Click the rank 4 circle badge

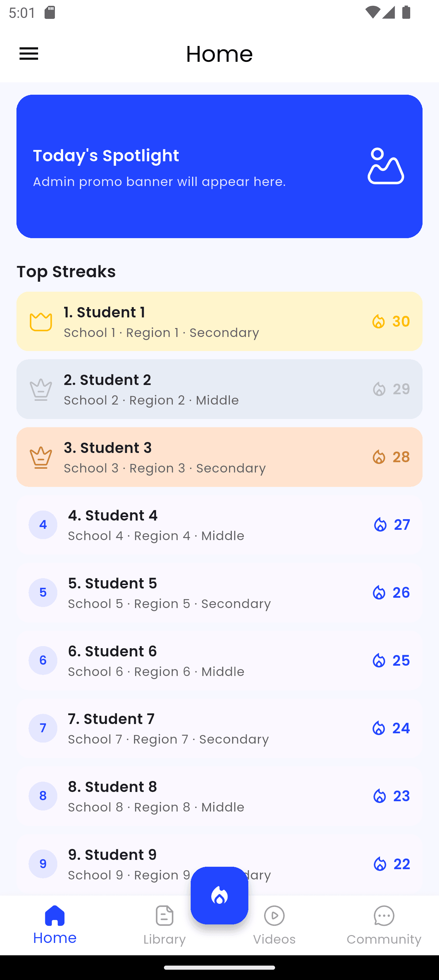43,525
